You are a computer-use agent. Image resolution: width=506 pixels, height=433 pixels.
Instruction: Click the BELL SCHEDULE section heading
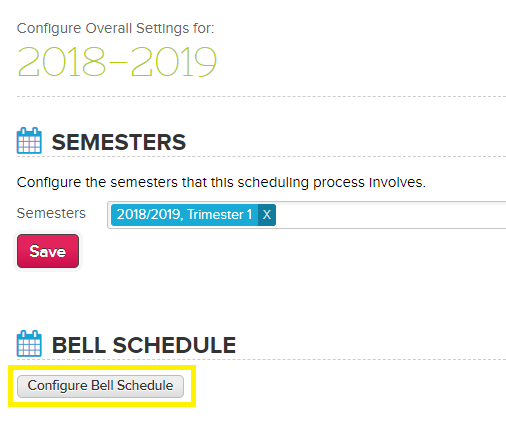point(144,345)
